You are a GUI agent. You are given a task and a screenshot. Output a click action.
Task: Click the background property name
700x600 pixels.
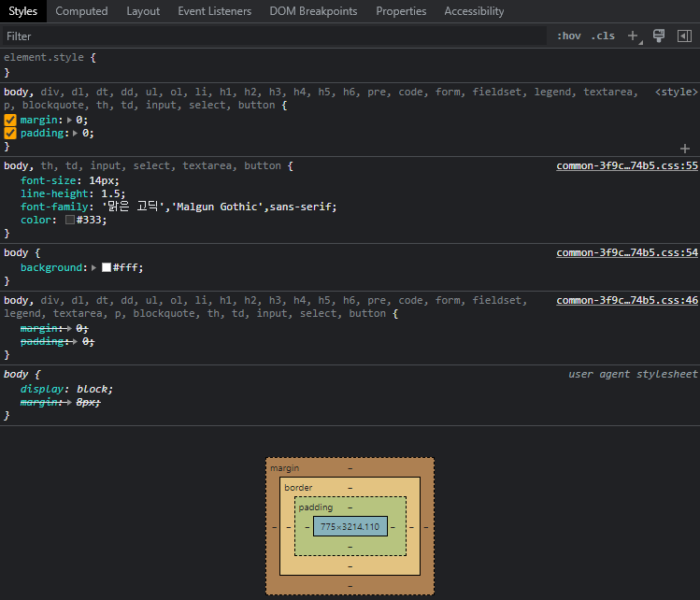coord(51,267)
